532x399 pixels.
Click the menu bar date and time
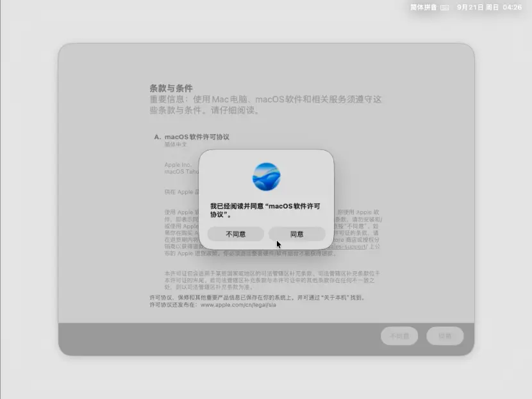[489, 8]
